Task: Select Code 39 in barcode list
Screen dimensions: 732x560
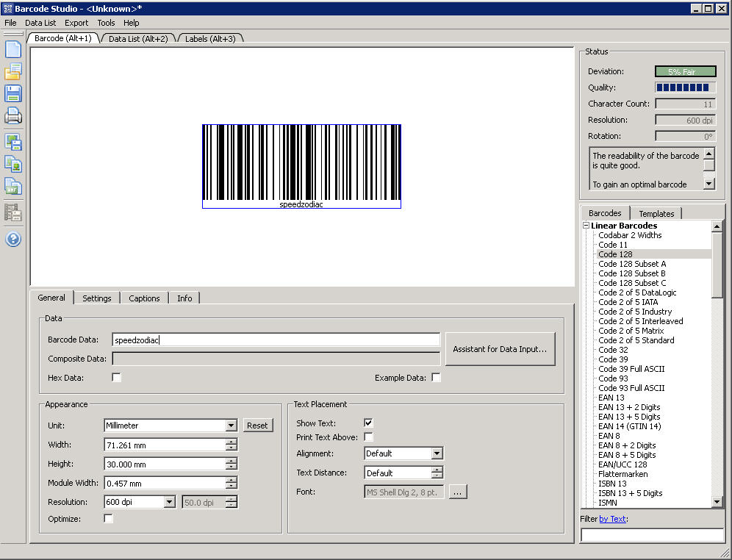Action: pos(613,359)
